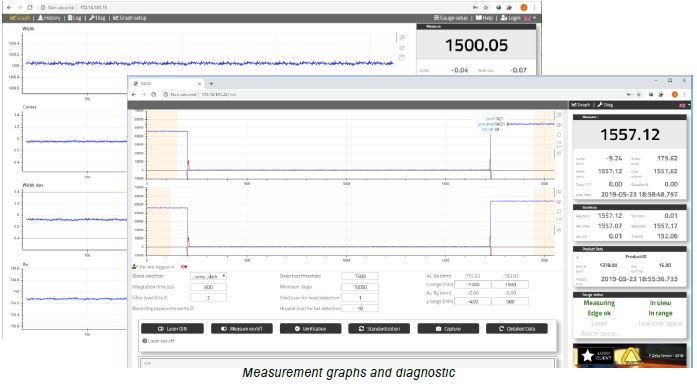The height and width of the screenshot is (386, 697).
Task: Click the Detailed Data refresh button
Action: coord(517,329)
